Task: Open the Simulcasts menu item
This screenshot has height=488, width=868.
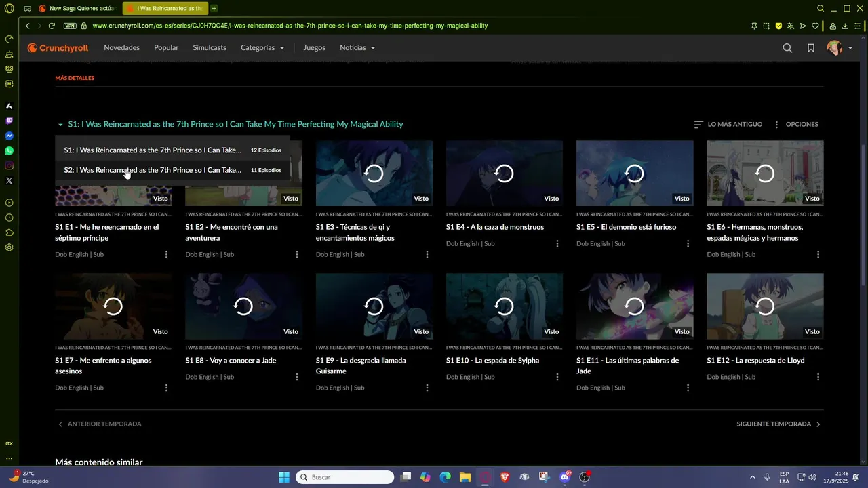Action: (210, 48)
